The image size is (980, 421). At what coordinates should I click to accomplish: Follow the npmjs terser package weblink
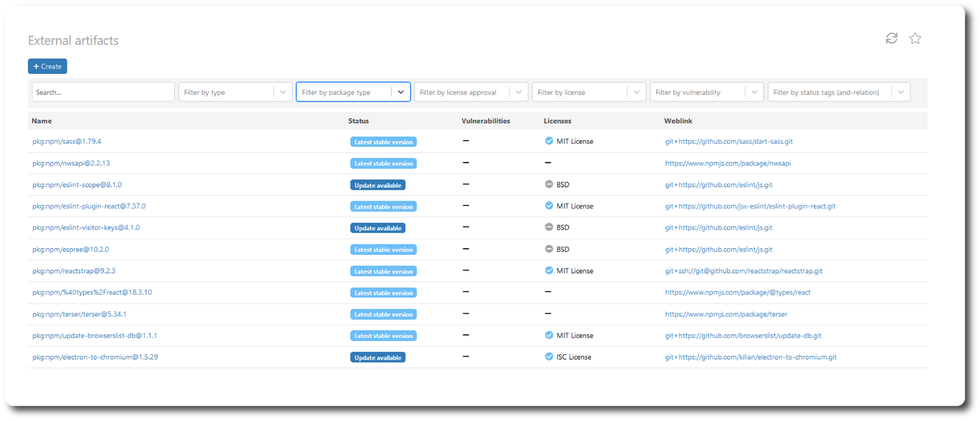pos(726,314)
